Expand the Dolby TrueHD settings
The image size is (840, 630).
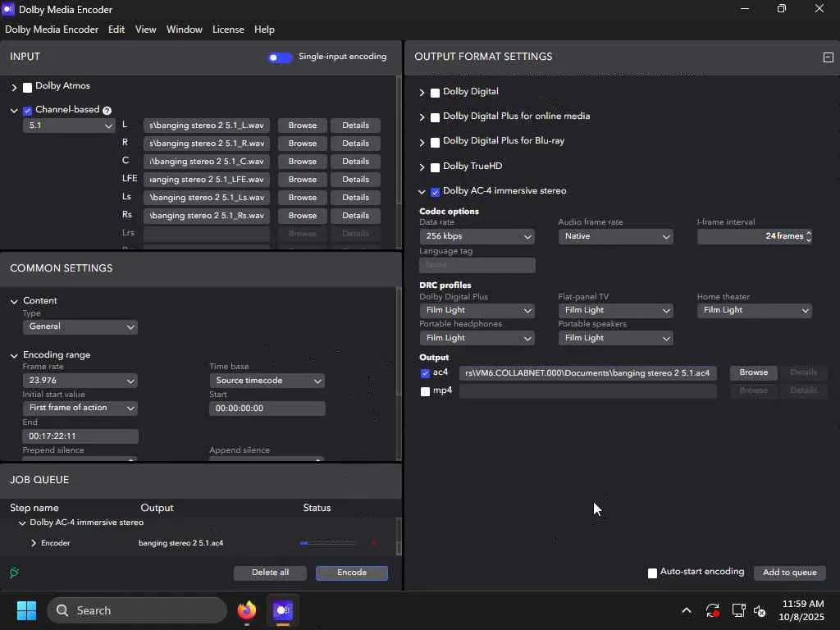point(422,167)
